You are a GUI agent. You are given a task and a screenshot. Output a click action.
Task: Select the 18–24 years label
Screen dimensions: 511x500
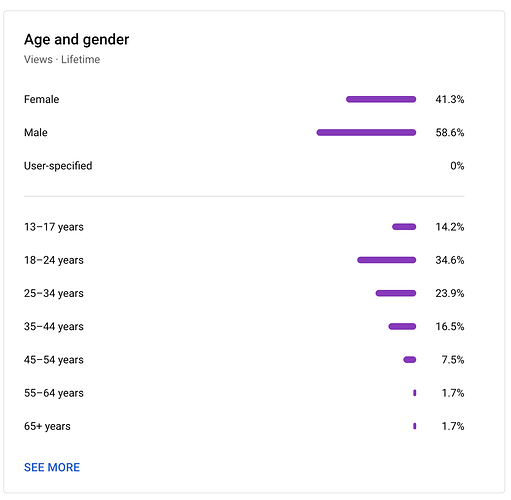(x=54, y=260)
